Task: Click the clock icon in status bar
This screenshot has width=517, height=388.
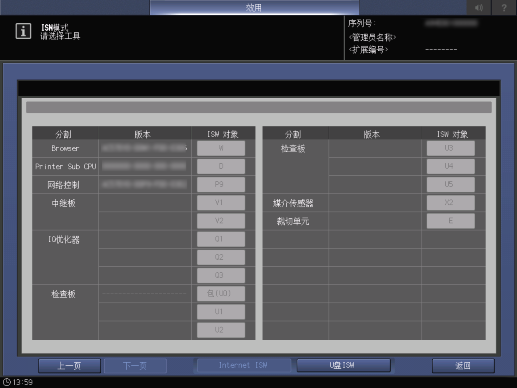Action: (x=7, y=382)
